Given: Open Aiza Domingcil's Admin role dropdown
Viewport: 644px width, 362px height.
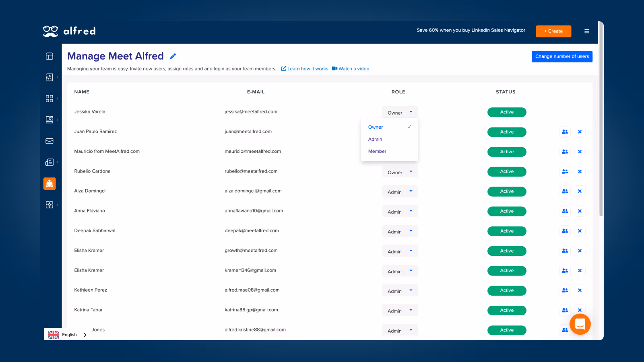Looking at the screenshot, I should 400,191.
